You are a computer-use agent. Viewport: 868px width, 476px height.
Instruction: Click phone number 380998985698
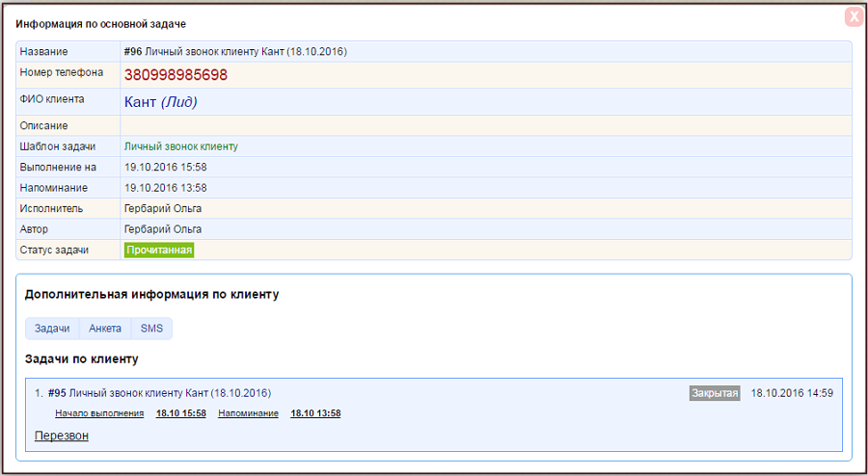[x=176, y=75]
